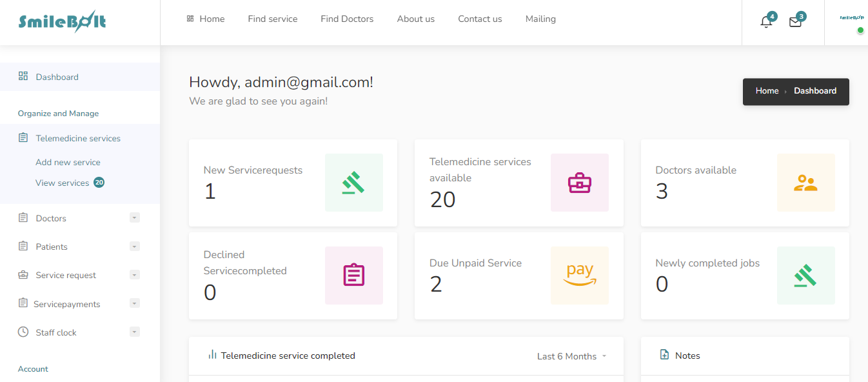Open the View services link

click(x=63, y=183)
